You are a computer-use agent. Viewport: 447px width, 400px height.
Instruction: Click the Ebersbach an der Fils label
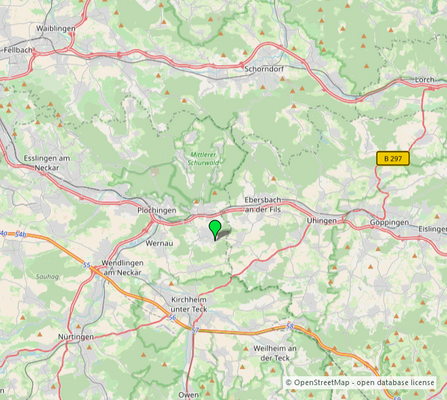263,205
